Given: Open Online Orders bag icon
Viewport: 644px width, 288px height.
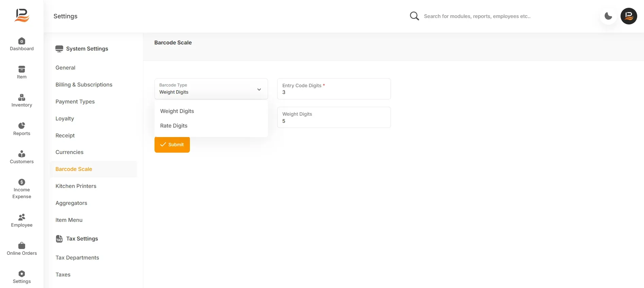Looking at the screenshot, I should click(22, 245).
